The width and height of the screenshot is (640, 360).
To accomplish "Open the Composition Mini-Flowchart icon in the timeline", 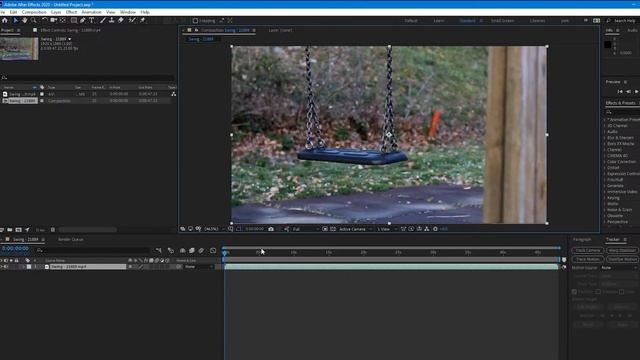I will 158,251.
